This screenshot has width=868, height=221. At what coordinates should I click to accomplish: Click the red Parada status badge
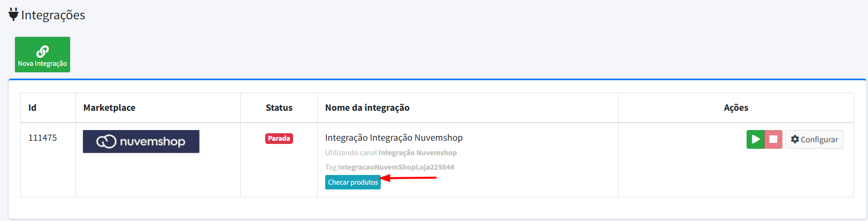[x=279, y=139]
